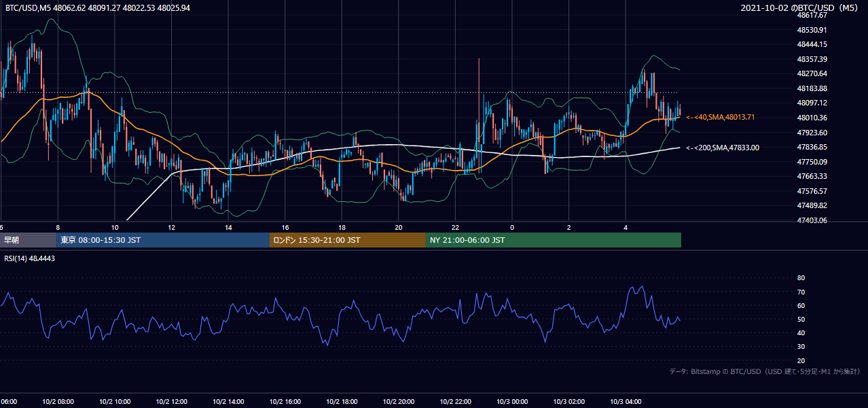Click the 10/2 08:00 time axis label
This screenshot has height=408, width=868.
click(x=58, y=401)
